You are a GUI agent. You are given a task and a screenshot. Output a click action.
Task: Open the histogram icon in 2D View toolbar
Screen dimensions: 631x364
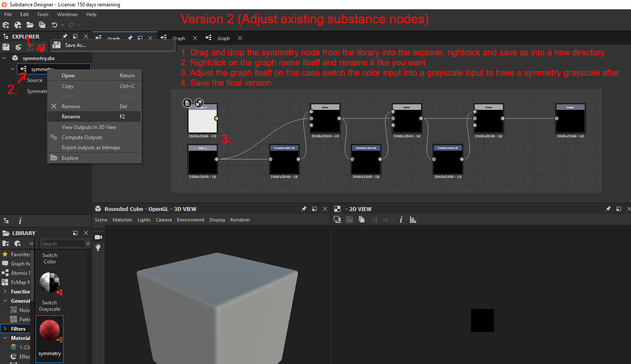[413, 219]
